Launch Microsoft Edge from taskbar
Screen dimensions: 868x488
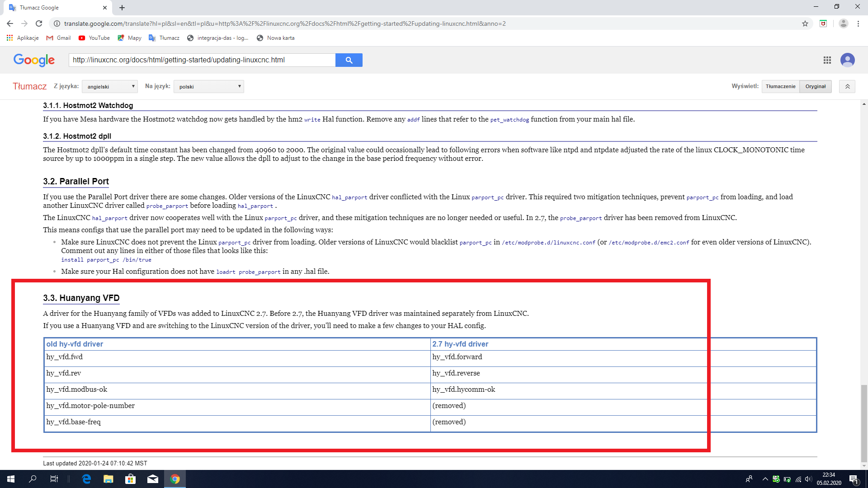pyautogui.click(x=86, y=479)
